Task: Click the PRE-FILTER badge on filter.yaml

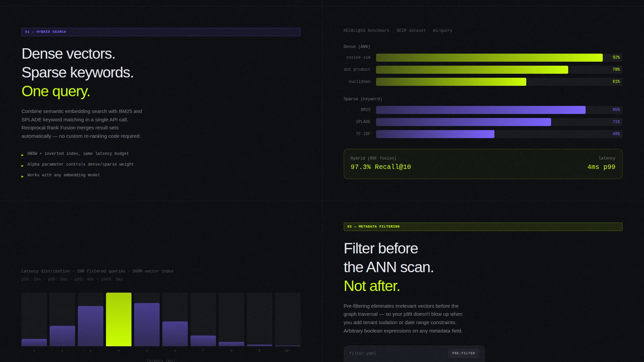Action: coord(464,353)
